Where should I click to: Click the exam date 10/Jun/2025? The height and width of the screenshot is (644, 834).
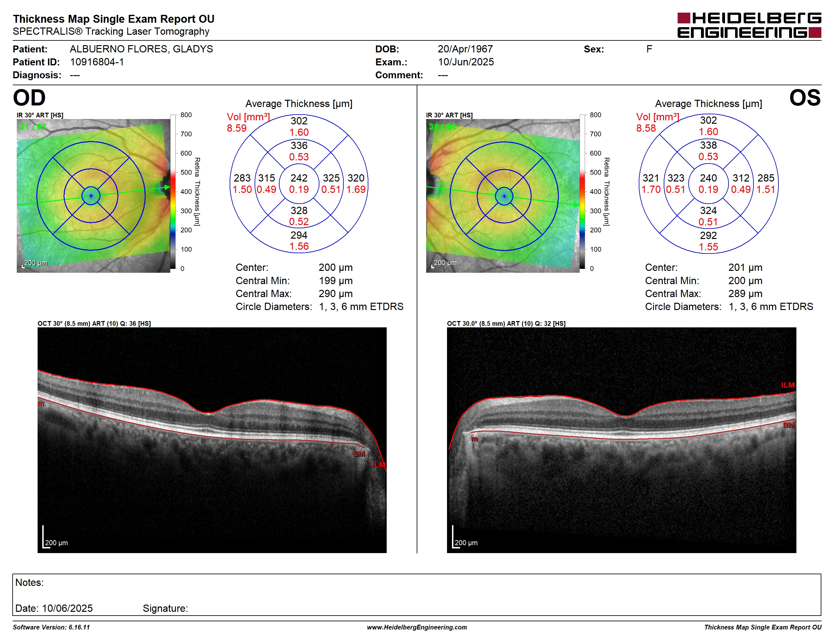(x=466, y=62)
